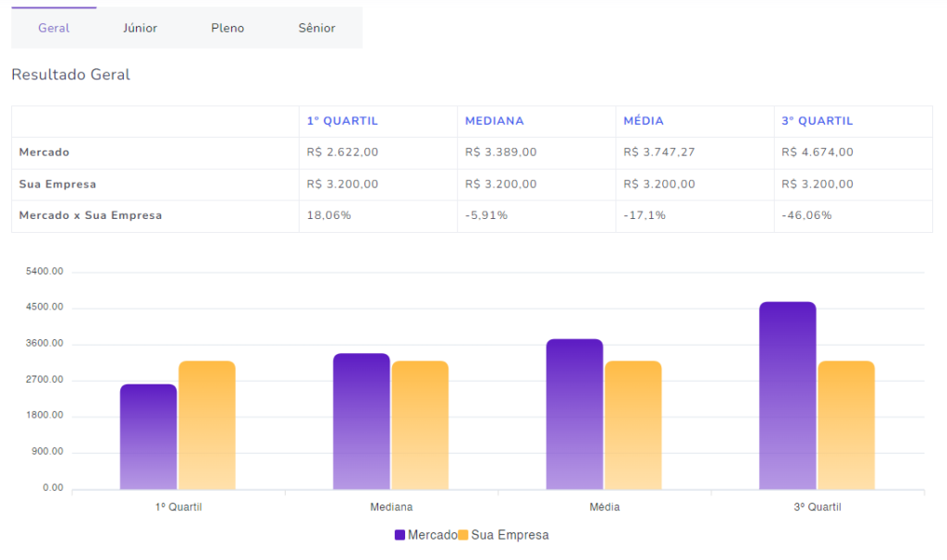Viewport: 947px width, 560px height.
Task: Click the orange Sua Empresa bar for Mediana
Action: [x=420, y=425]
